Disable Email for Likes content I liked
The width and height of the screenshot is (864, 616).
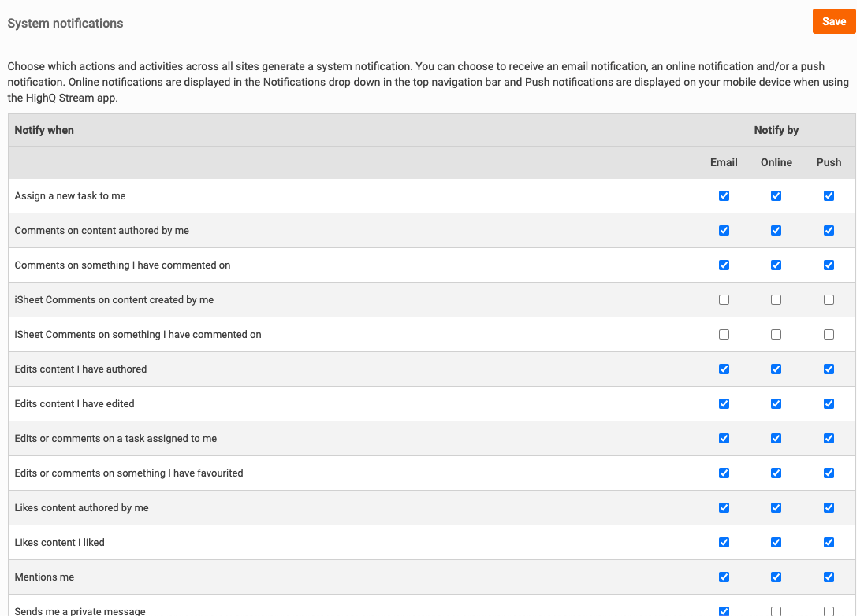724,543
